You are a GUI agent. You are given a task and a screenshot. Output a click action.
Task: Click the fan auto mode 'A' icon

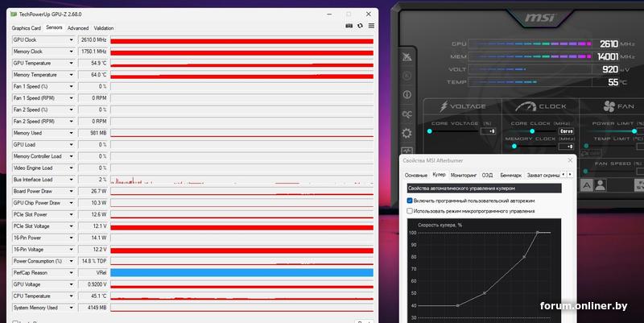[x=588, y=184]
